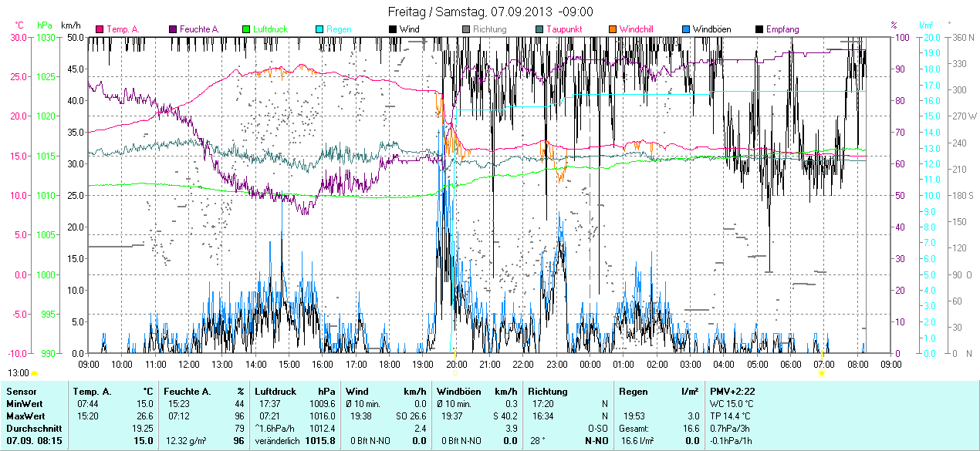Viewport: 980px width, 451px height.
Task: Click the sunset marker below 20:00
Action: coord(455,373)
